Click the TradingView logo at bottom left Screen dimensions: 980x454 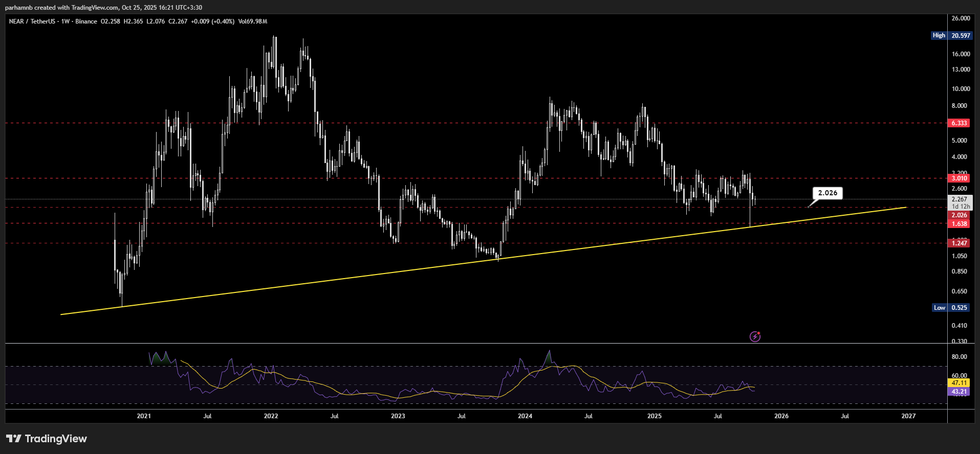[47, 439]
